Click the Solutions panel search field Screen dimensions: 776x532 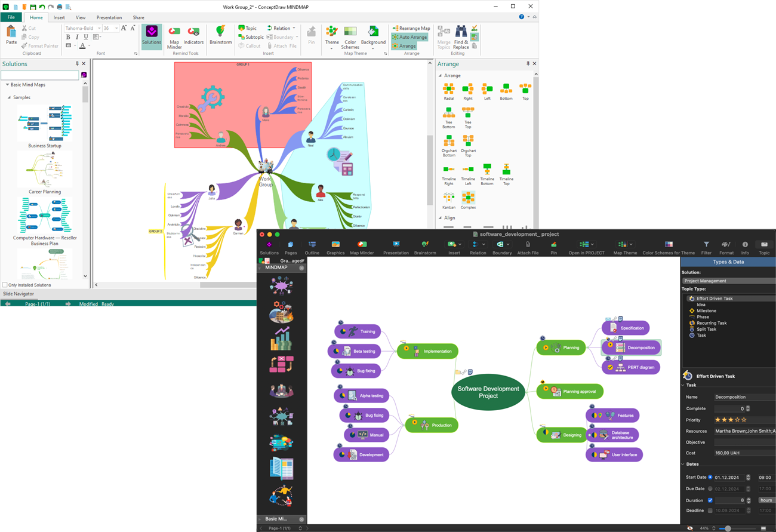coord(39,75)
